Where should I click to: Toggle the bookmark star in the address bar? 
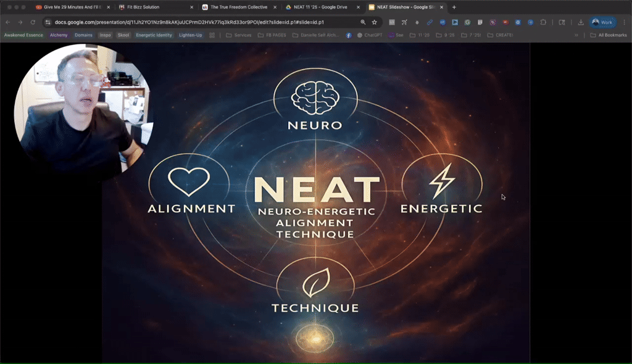[x=374, y=22]
